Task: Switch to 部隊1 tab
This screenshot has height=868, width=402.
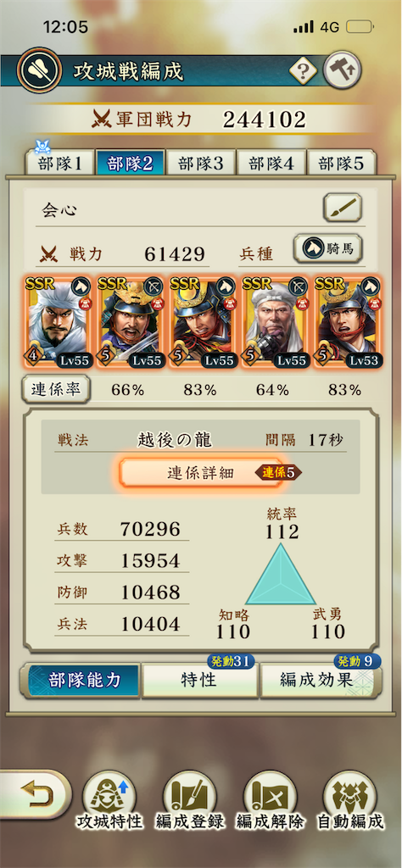Action: coord(60,164)
